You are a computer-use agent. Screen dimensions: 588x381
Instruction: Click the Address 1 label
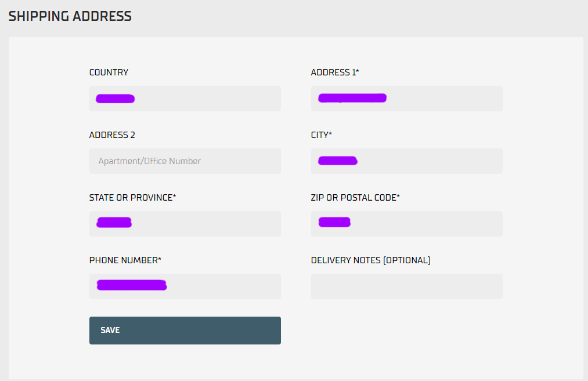(333, 72)
